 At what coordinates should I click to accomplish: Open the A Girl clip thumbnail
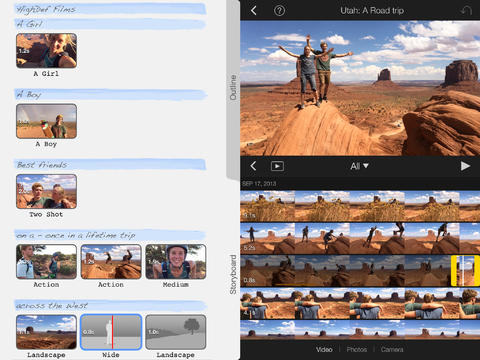(x=46, y=51)
